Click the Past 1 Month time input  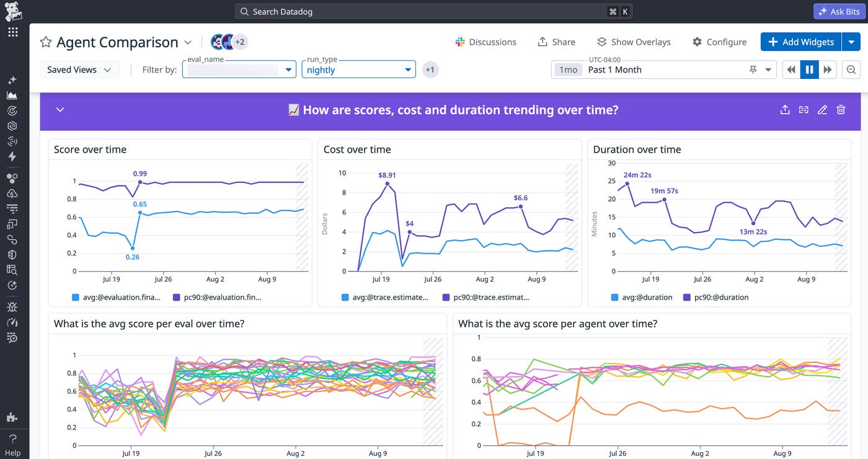click(663, 69)
